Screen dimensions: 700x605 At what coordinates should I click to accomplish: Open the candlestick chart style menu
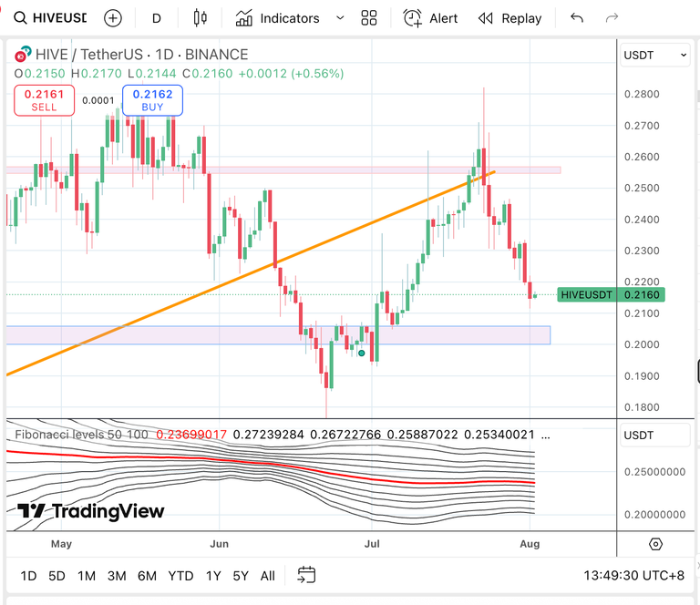tap(200, 18)
